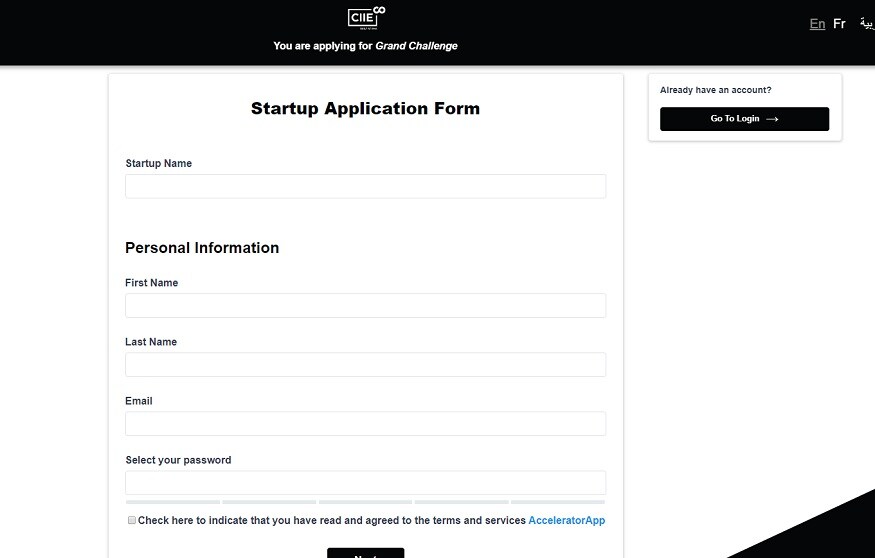
Task: Click the Startup Name label
Action: pos(158,163)
